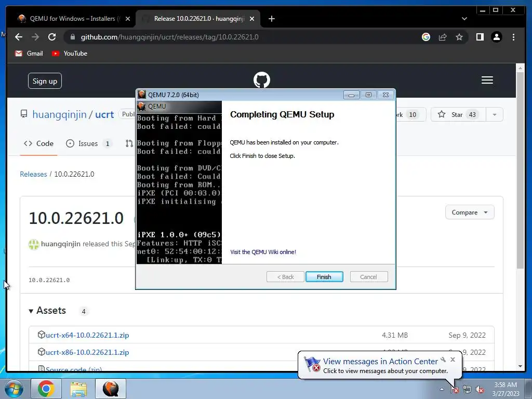Open notification options wrench icon
Image resolution: width=532 pixels, height=399 pixels.
point(443,360)
